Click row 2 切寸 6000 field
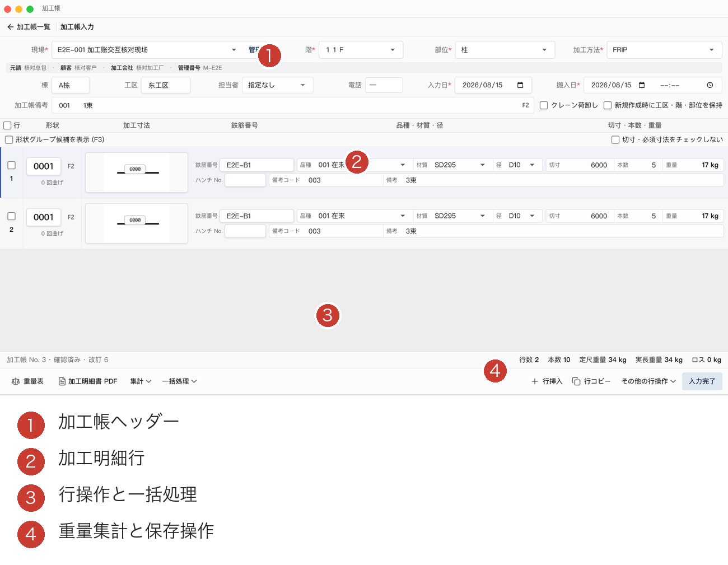Viewport: 728px width, 565px height. [x=579, y=216]
